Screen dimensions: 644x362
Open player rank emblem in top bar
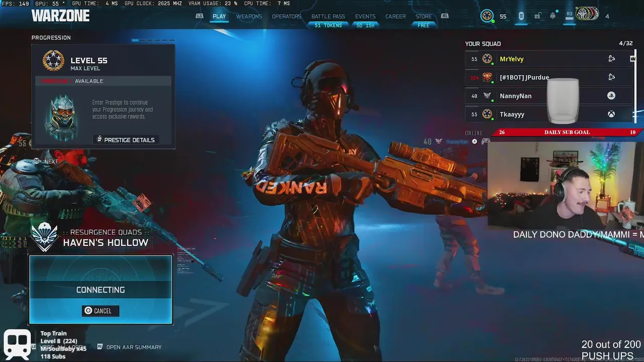487,16
